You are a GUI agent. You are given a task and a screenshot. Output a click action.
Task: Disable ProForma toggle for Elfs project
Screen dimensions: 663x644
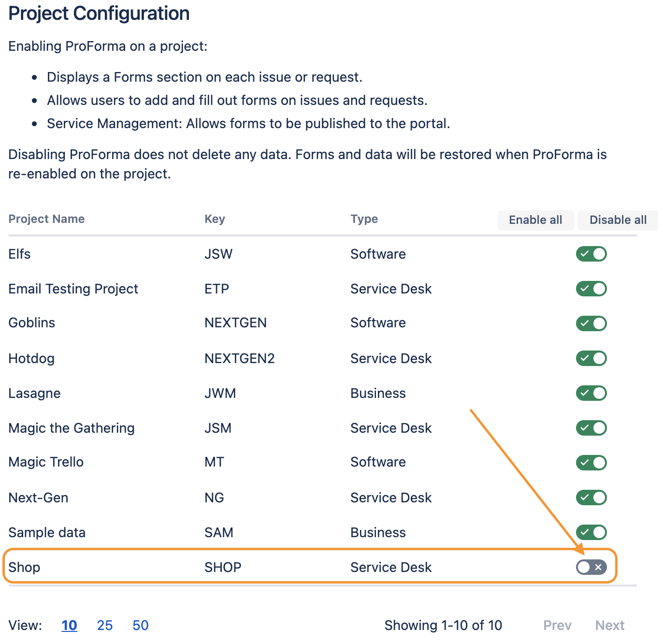click(591, 254)
